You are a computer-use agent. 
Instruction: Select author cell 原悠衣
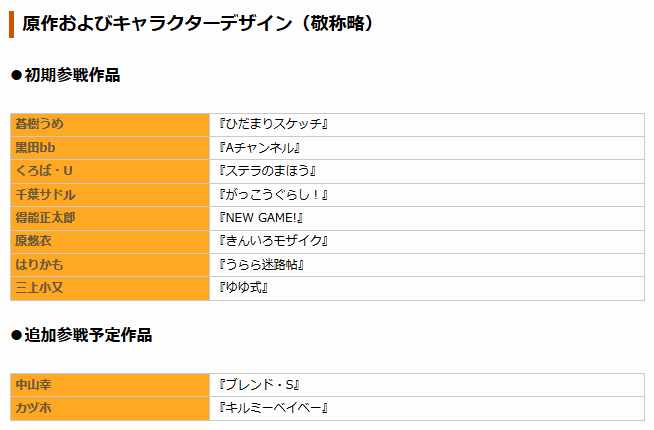(110, 241)
